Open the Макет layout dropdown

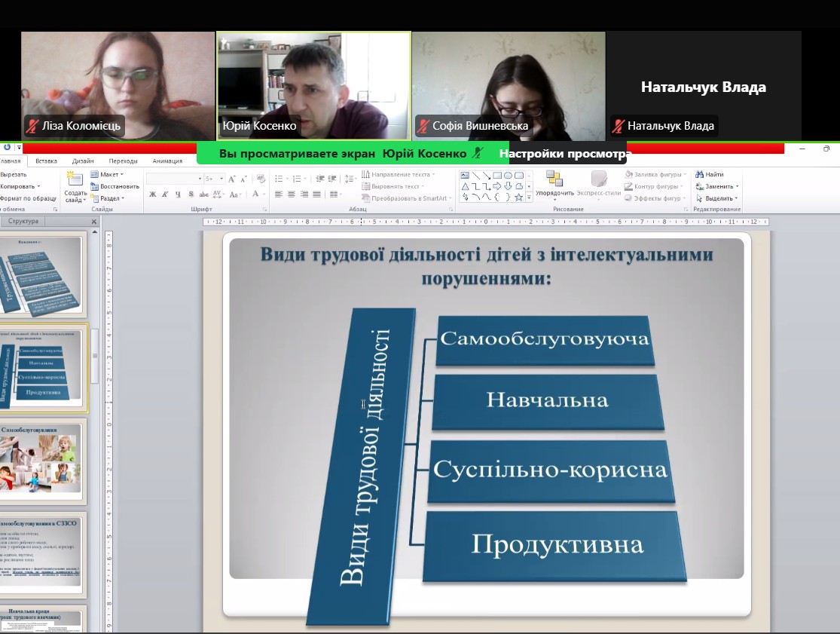coord(107,174)
